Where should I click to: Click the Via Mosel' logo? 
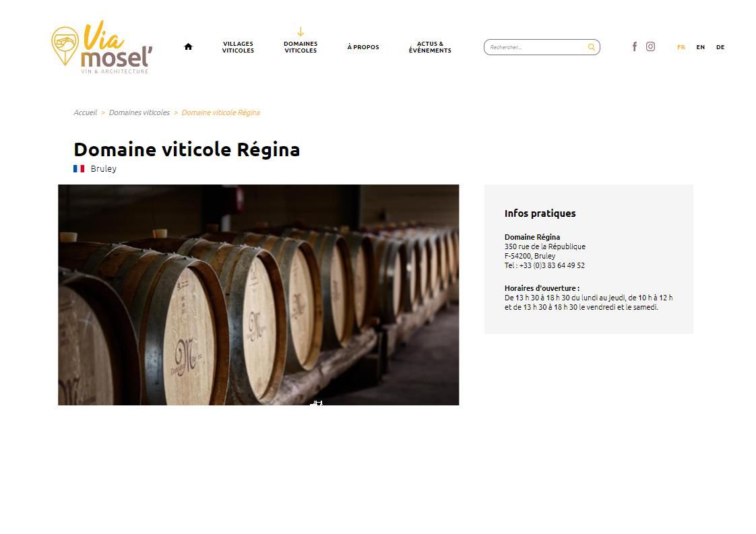102,46
